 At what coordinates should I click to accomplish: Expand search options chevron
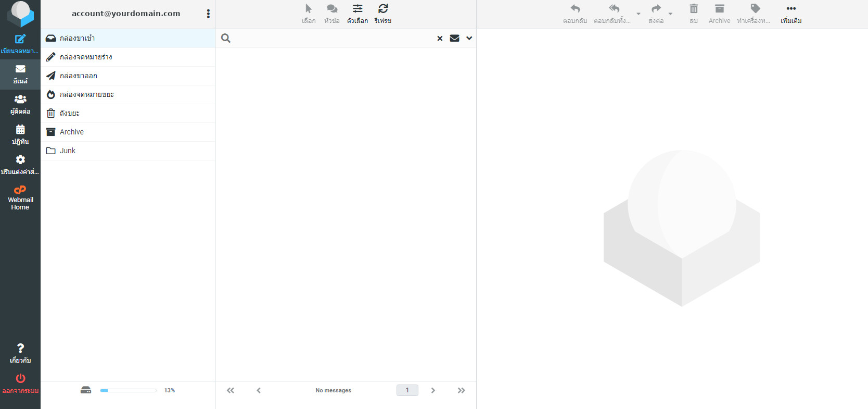point(469,38)
